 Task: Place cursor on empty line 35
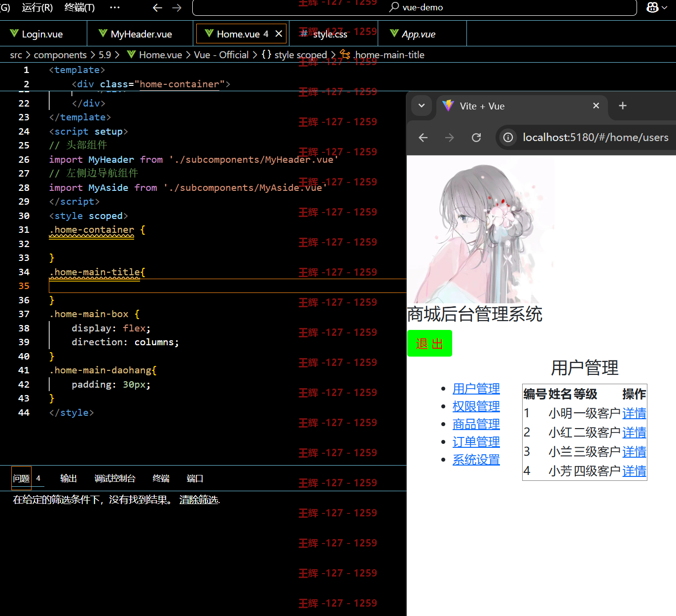(x=227, y=286)
